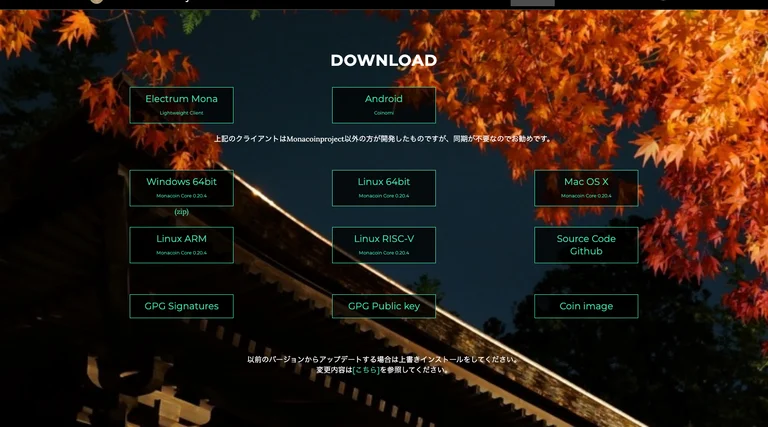Choose the Linux RISC-V download
This screenshot has height=427, width=768.
[384, 245]
